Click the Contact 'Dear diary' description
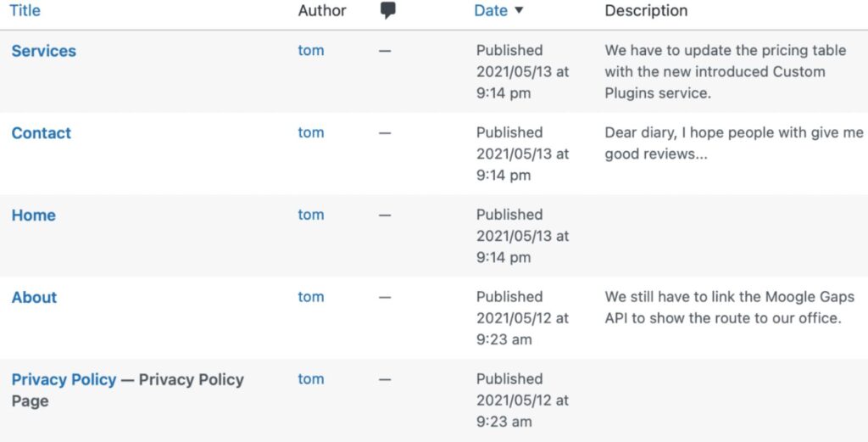Screen dimensions: 868x442 point(733,143)
